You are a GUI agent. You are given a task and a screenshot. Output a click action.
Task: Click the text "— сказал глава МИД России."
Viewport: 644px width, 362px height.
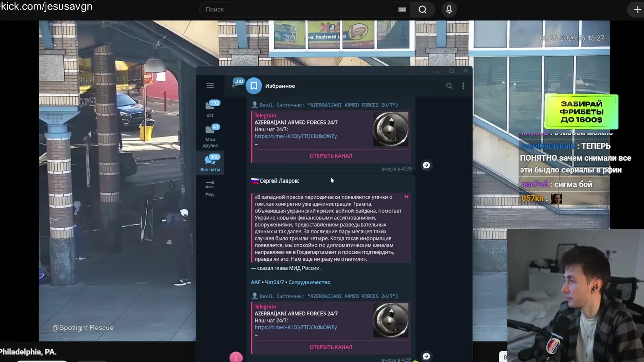tap(286, 268)
